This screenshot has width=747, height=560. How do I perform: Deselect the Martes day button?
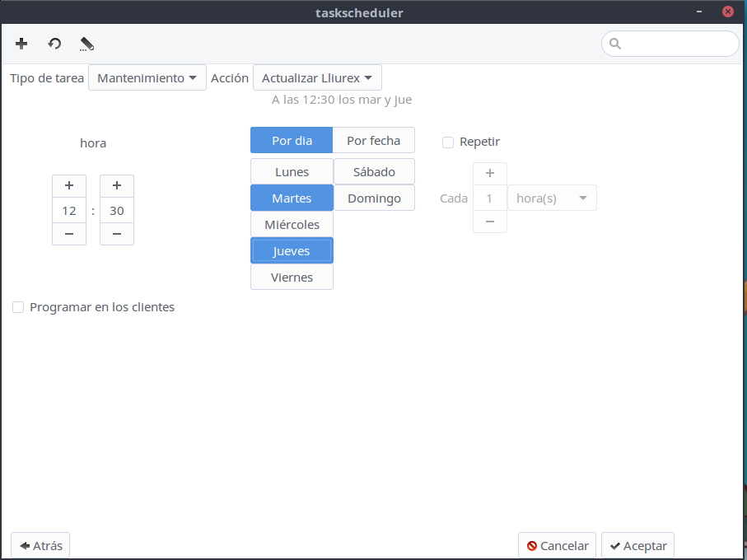pyautogui.click(x=292, y=198)
